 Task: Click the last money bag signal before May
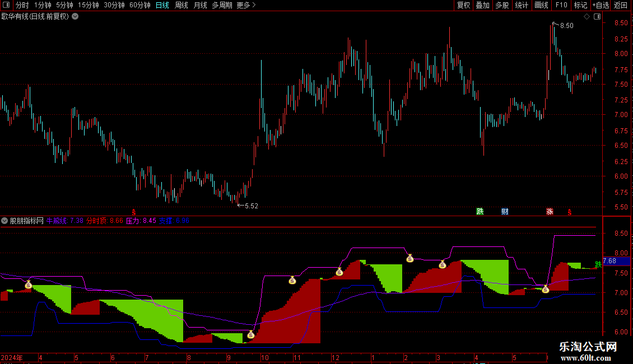pyautogui.click(x=546, y=289)
